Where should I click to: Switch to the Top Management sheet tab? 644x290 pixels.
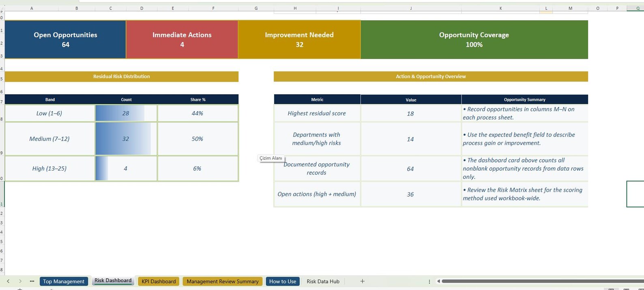click(x=64, y=281)
